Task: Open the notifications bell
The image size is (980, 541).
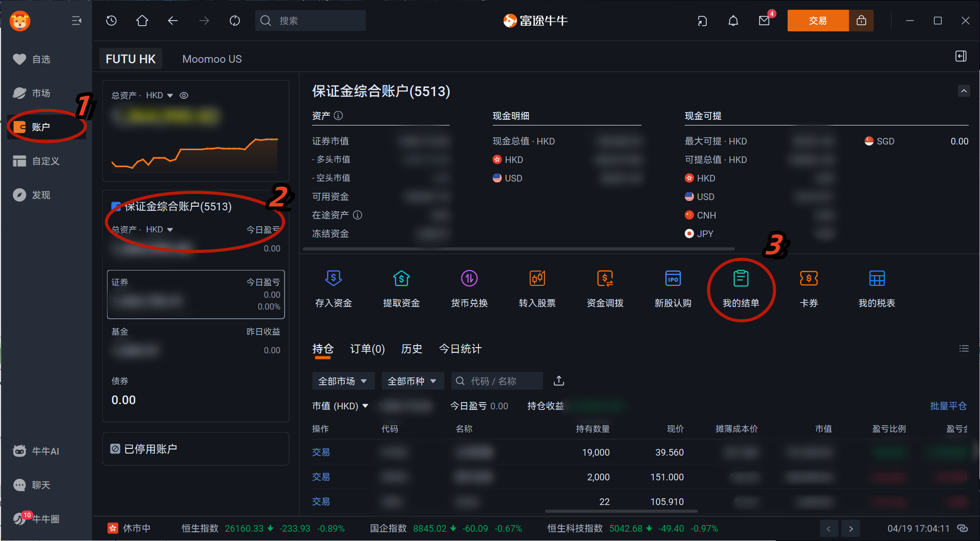Action: 733,21
